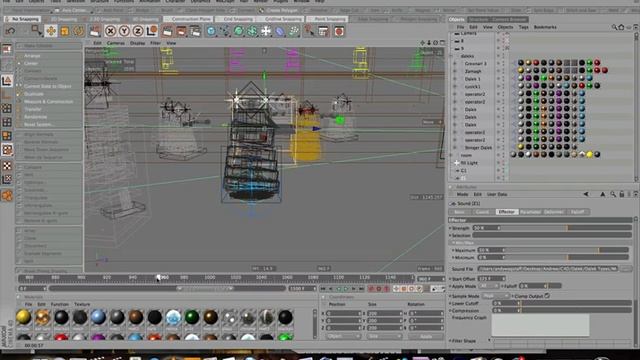Screen dimensions: 640x360
Task: Click the blue capsule environment icon
Action: pyautogui.click(x=280, y=31)
